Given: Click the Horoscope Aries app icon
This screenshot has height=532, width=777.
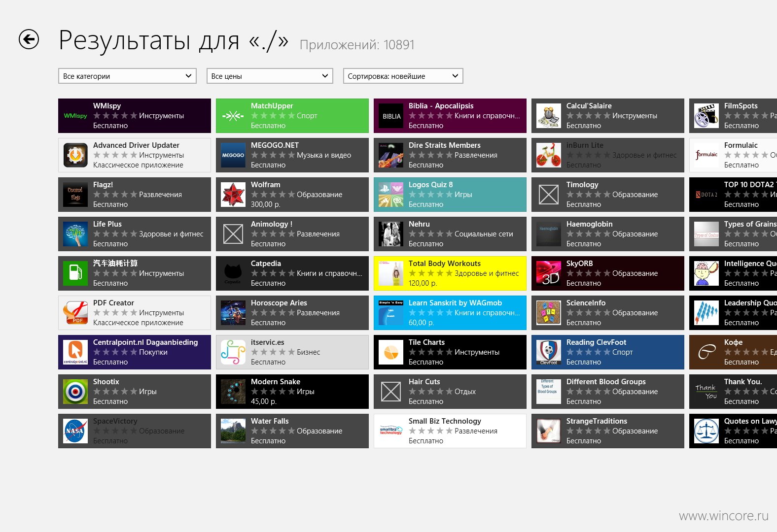Looking at the screenshot, I should [233, 313].
